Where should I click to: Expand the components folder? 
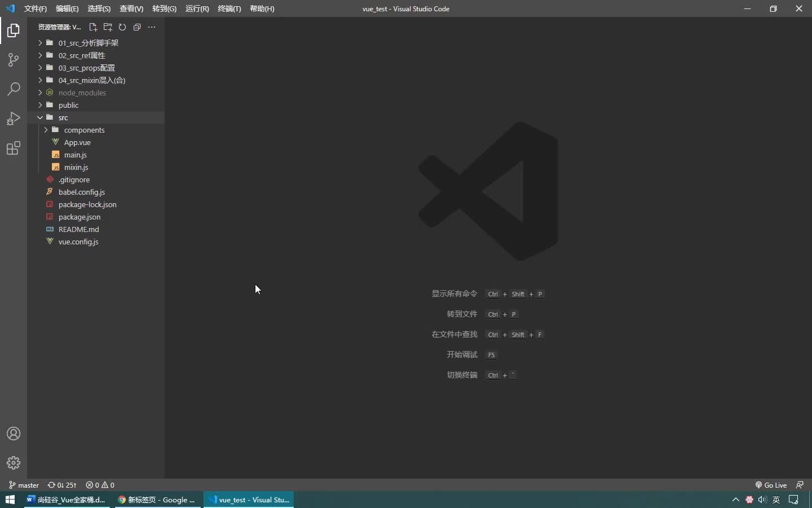point(96,130)
